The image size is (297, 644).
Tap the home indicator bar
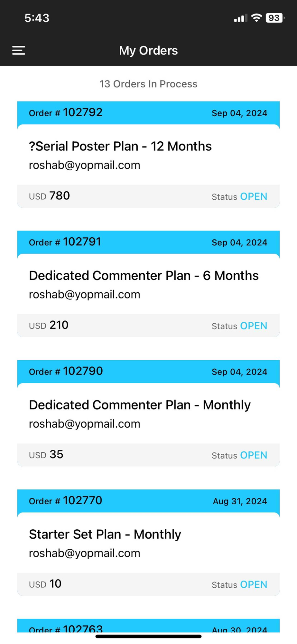[148, 636]
